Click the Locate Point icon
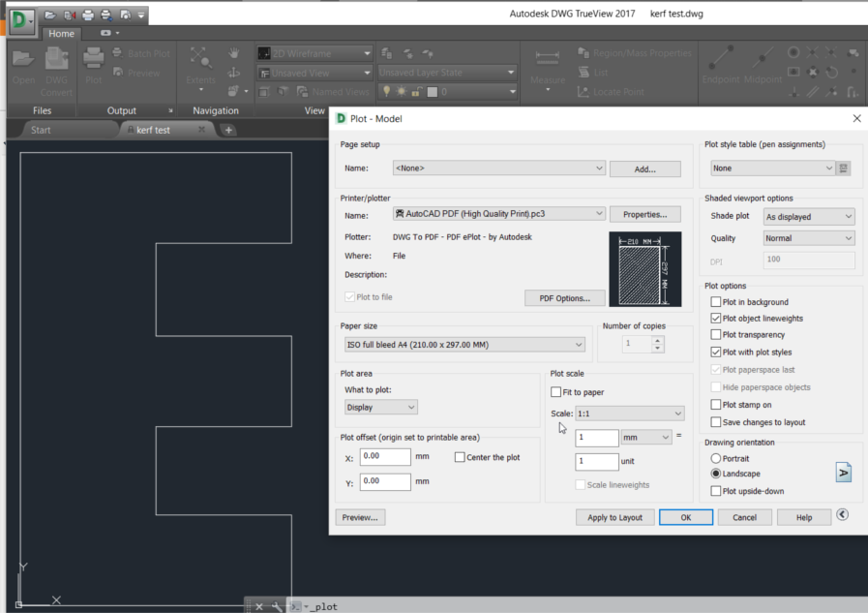 (x=583, y=91)
